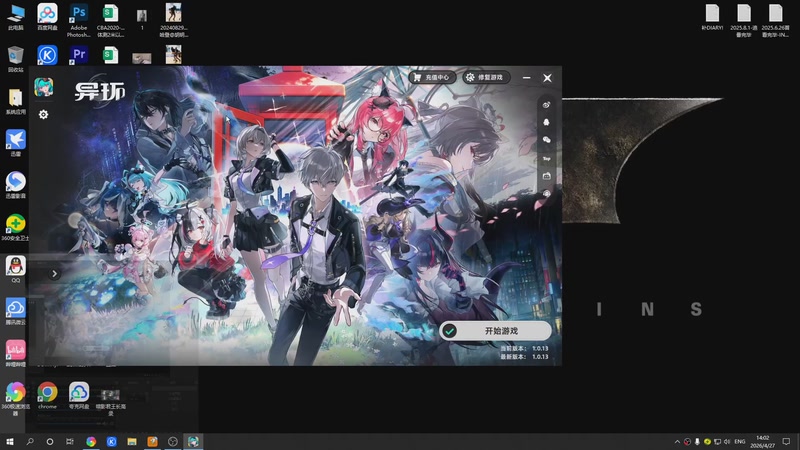Close the launcher window
Viewport: 800px width, 450px height.
tap(547, 78)
